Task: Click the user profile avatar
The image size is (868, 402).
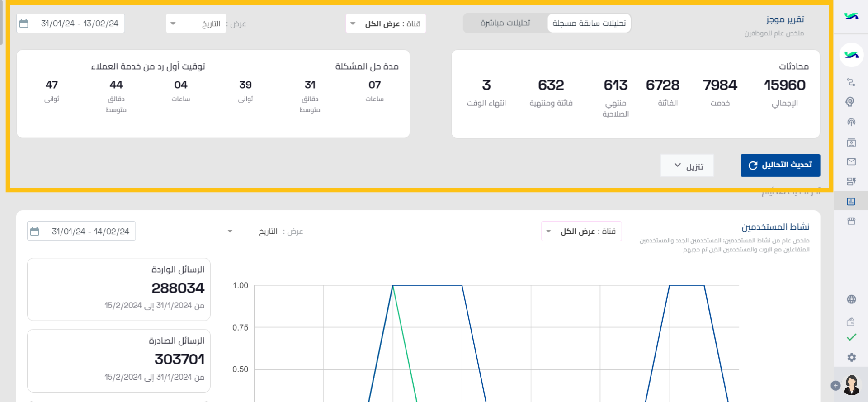Action: [x=852, y=385]
